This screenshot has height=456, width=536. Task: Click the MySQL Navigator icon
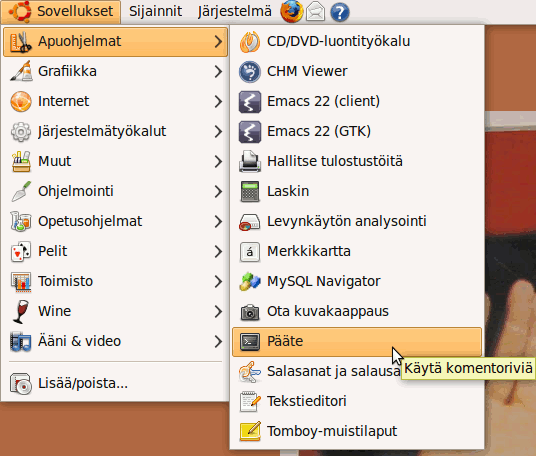[x=250, y=281]
